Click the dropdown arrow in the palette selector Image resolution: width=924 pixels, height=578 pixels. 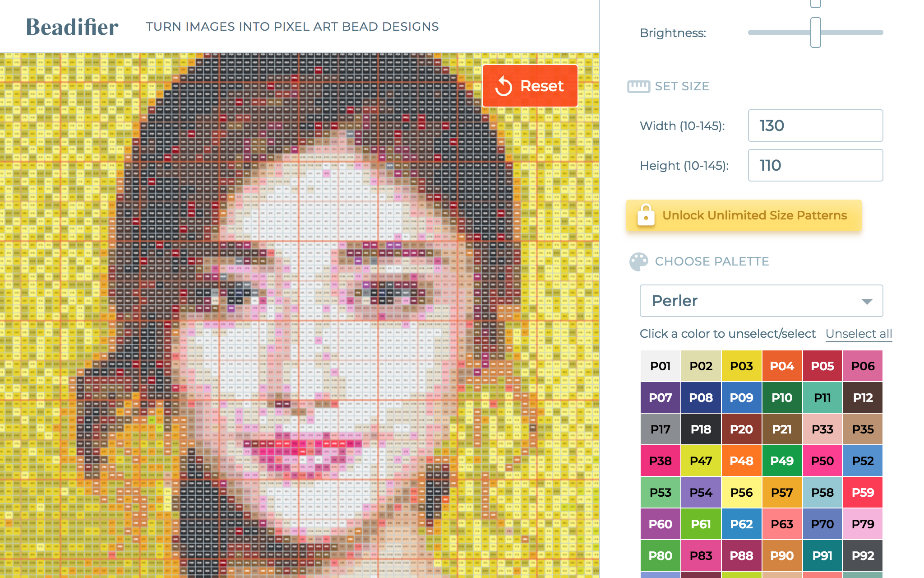click(x=867, y=301)
